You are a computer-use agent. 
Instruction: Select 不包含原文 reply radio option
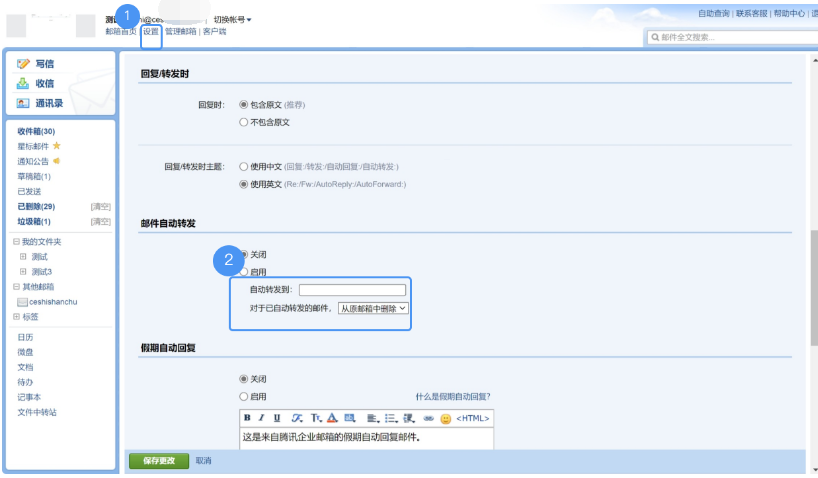coord(243,122)
